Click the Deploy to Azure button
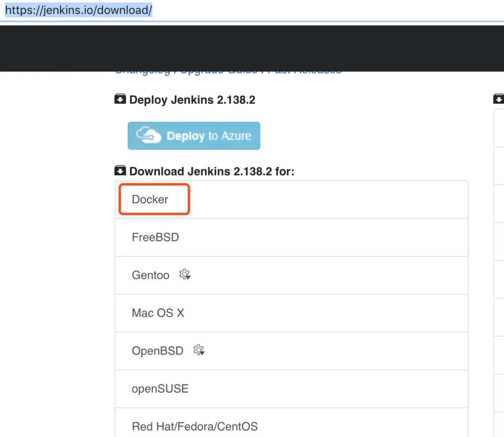Image resolution: width=504 pixels, height=437 pixels. coord(194,136)
